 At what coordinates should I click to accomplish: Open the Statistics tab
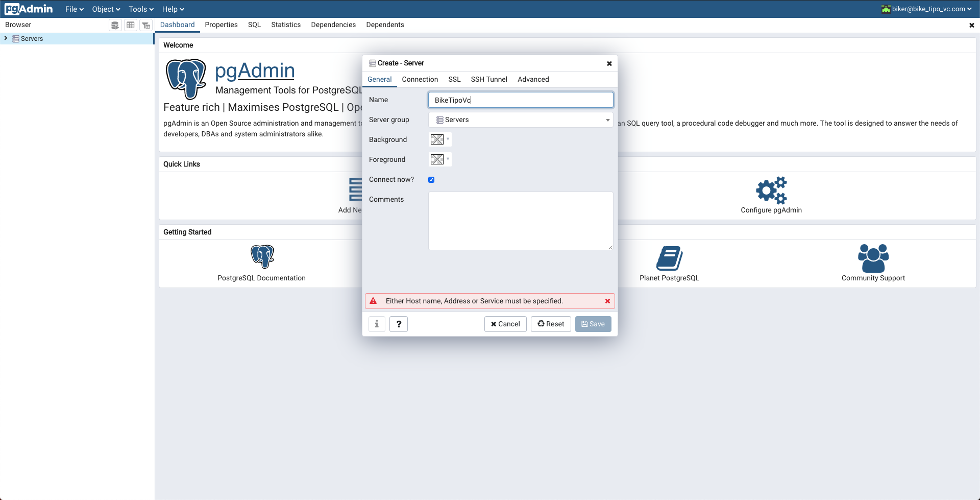(x=286, y=25)
